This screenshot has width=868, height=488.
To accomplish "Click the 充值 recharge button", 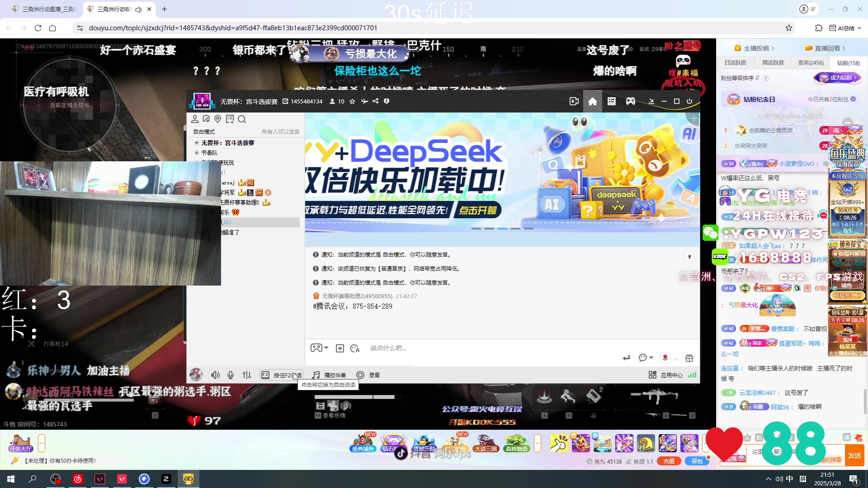I will pos(669,461).
